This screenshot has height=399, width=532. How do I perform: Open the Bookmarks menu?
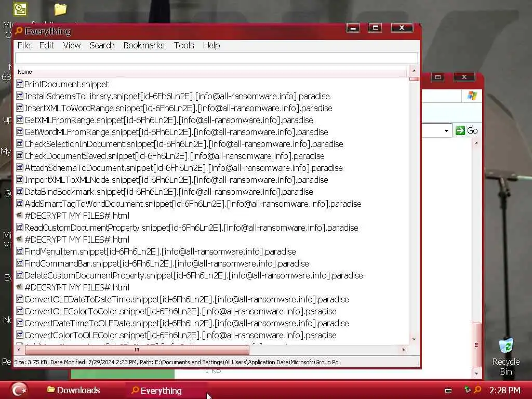144,46
